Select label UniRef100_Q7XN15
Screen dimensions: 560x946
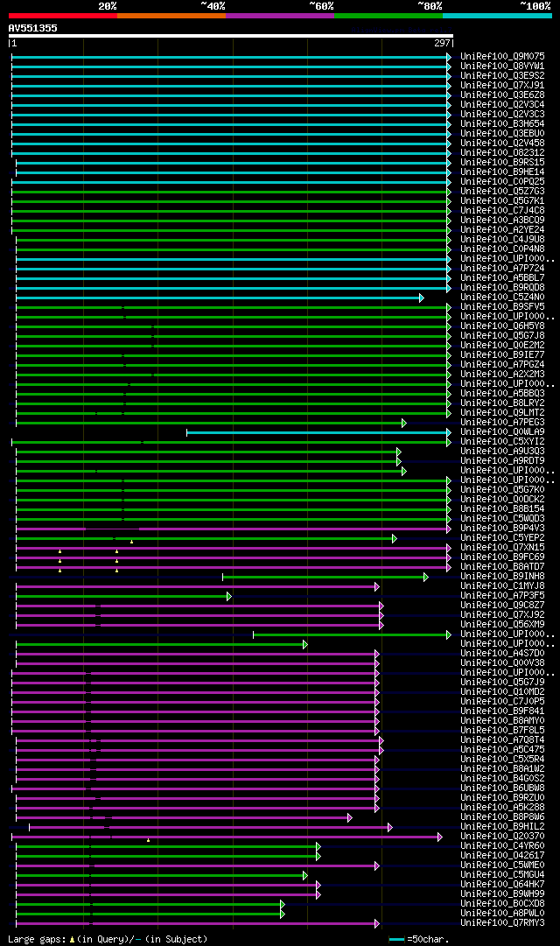click(502, 547)
